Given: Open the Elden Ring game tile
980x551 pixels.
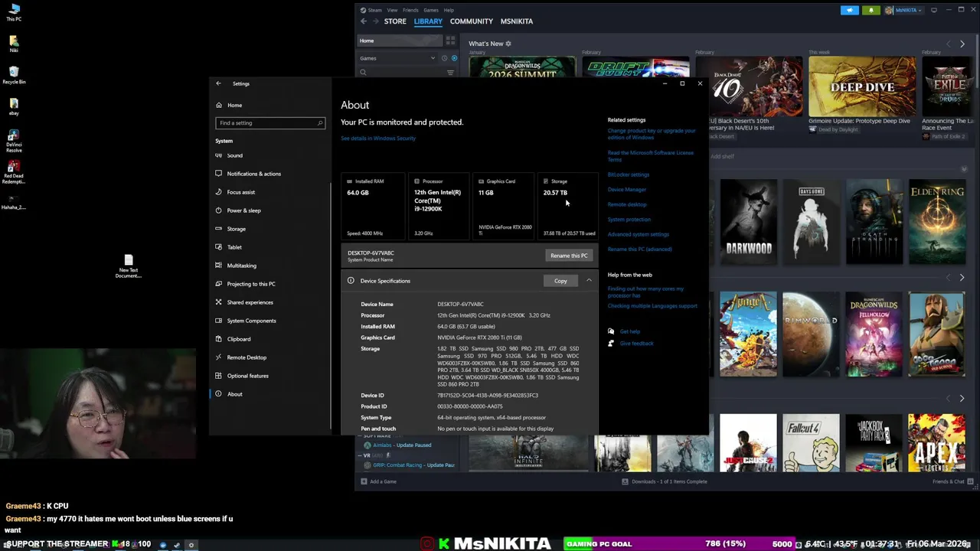Looking at the screenshot, I should click(x=936, y=221).
